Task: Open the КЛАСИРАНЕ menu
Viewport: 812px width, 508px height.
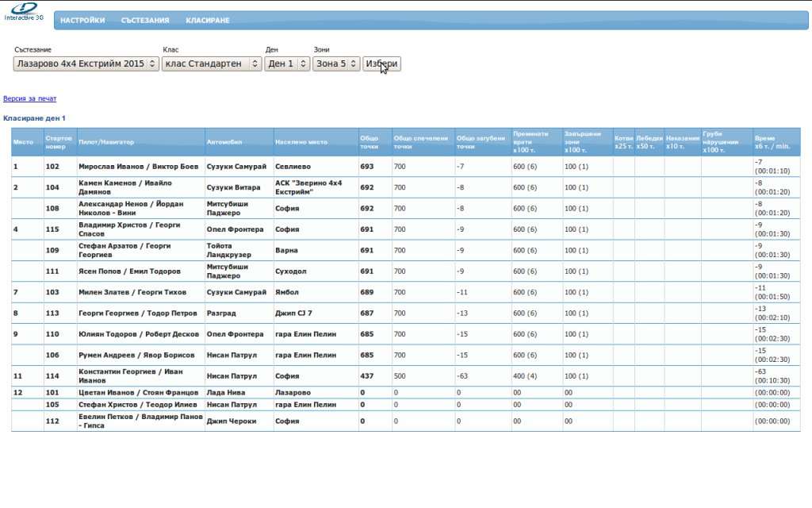Action: [x=208, y=21]
